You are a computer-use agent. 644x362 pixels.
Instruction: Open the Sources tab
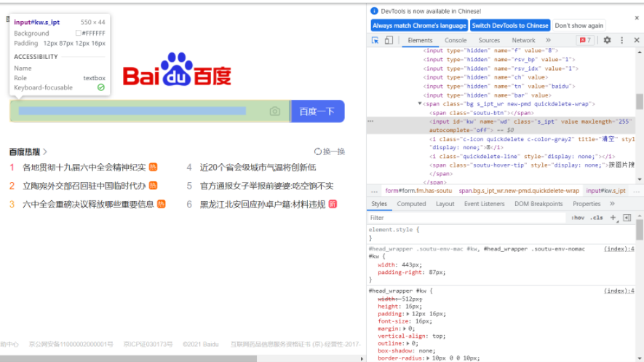(489, 40)
